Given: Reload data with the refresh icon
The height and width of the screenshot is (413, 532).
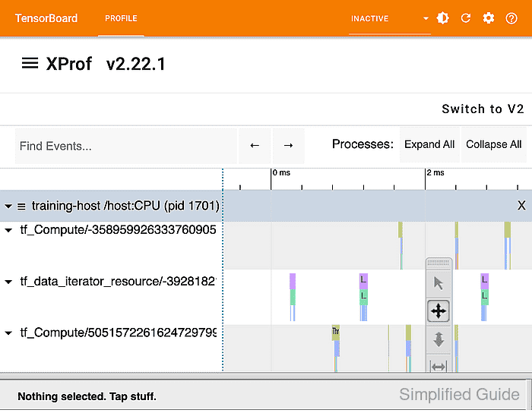Looking at the screenshot, I should (x=465, y=18).
